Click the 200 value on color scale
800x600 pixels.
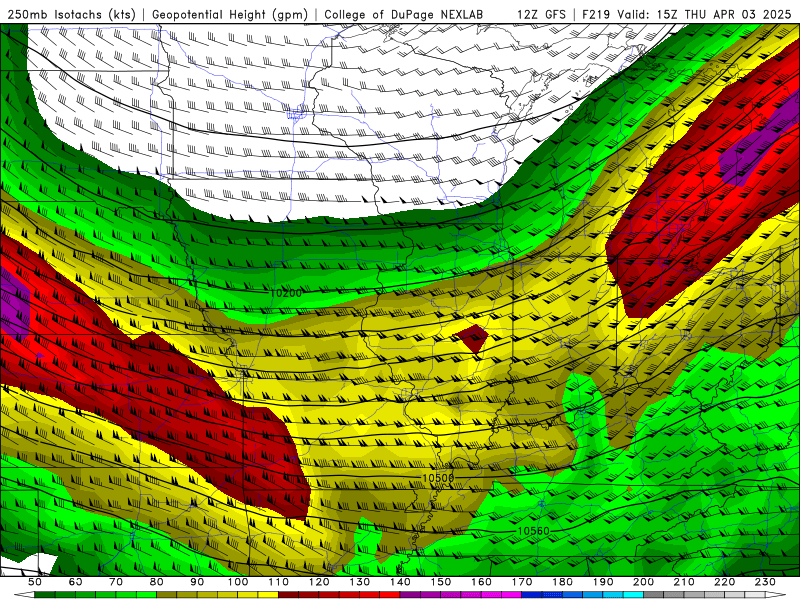pyautogui.click(x=643, y=582)
